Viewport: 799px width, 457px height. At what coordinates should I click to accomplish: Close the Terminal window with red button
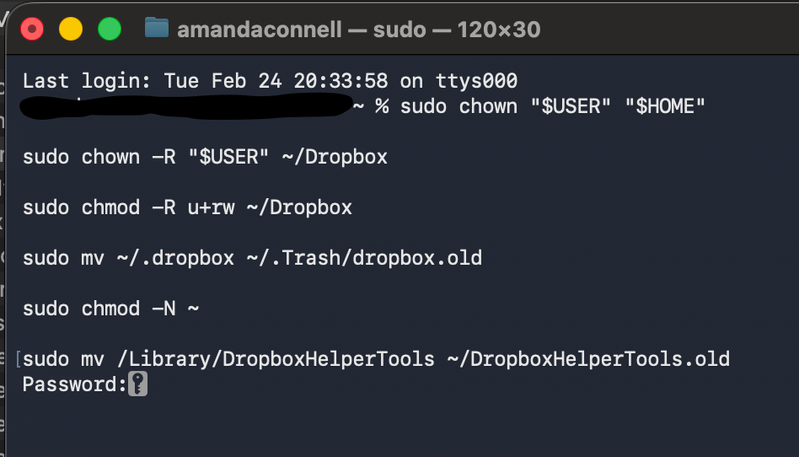coord(31,29)
